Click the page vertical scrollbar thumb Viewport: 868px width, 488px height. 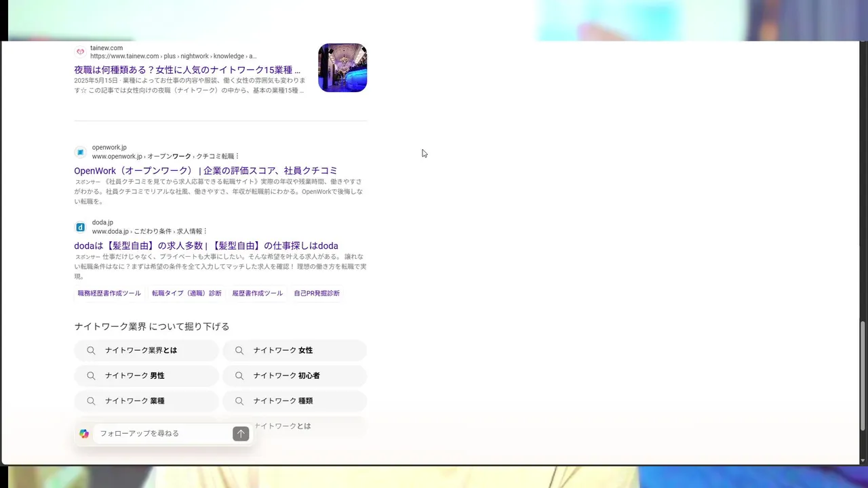(x=863, y=375)
